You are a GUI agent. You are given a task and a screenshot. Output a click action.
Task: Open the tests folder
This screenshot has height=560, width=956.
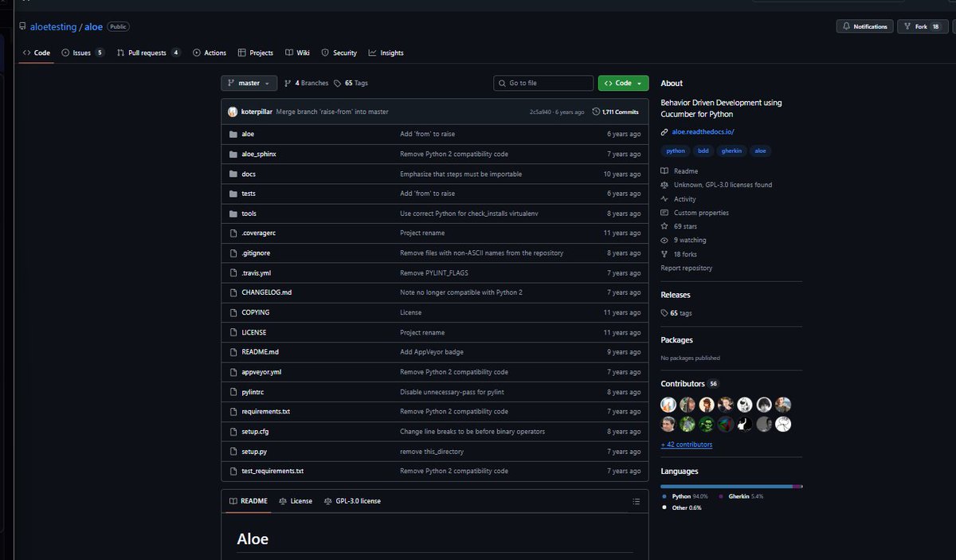click(x=249, y=194)
